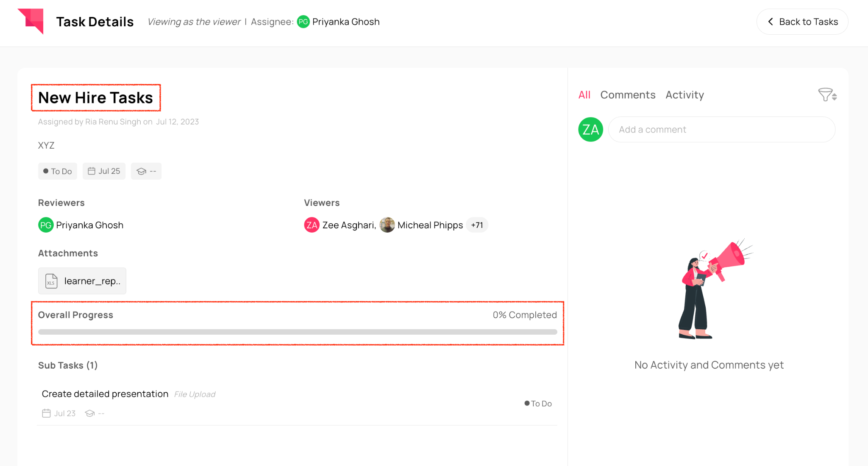This screenshot has height=466, width=868.
Task: Open the To Do status chip
Action: [58, 171]
